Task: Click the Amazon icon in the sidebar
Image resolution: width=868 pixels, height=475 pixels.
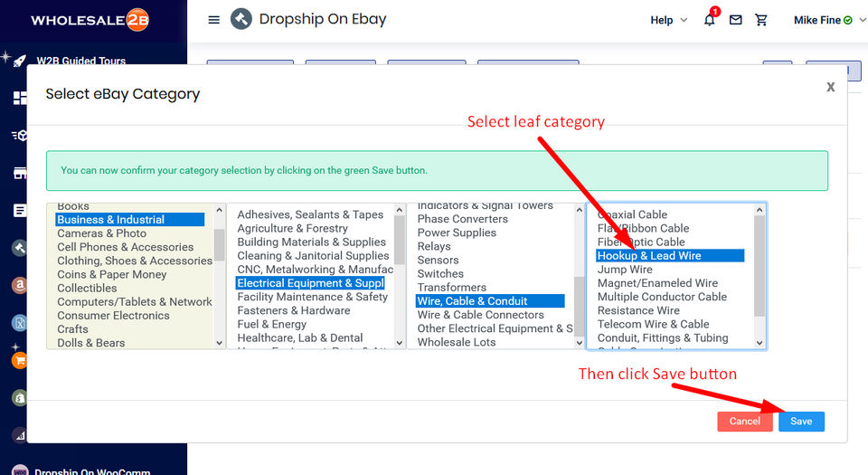Action: pyautogui.click(x=20, y=285)
